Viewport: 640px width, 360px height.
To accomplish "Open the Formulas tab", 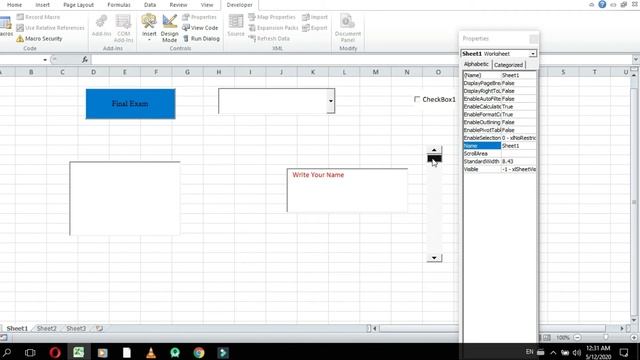I will [119, 5].
